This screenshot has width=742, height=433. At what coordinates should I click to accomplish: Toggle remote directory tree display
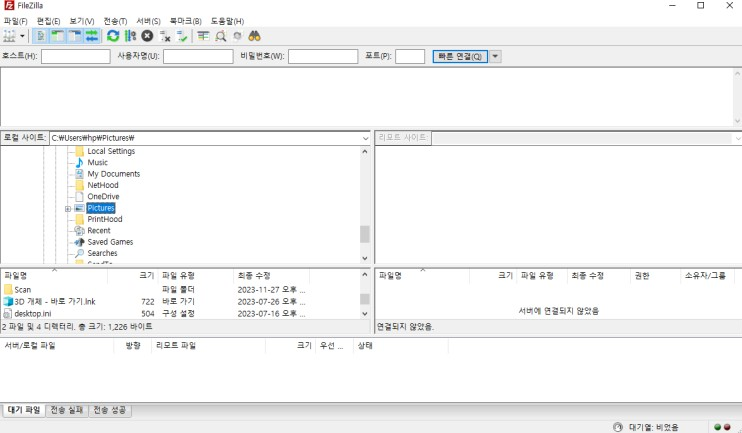[75, 36]
